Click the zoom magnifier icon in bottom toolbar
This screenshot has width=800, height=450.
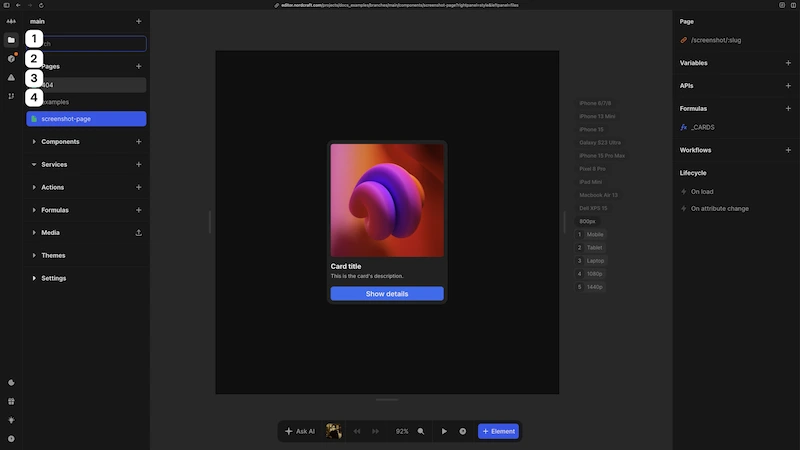[x=421, y=431]
